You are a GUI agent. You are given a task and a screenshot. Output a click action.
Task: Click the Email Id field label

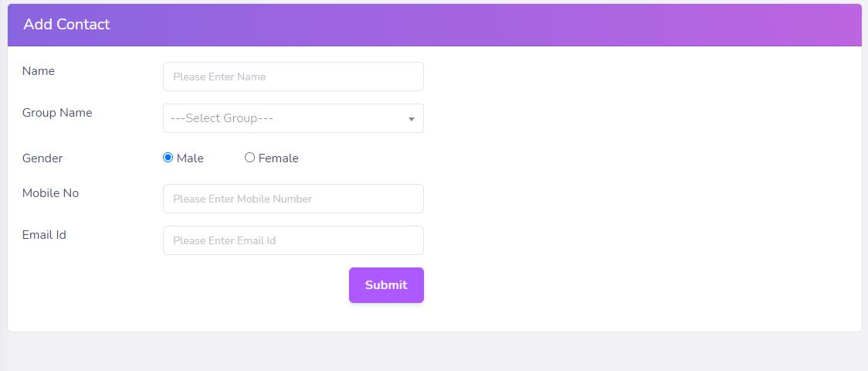pyautogui.click(x=44, y=235)
